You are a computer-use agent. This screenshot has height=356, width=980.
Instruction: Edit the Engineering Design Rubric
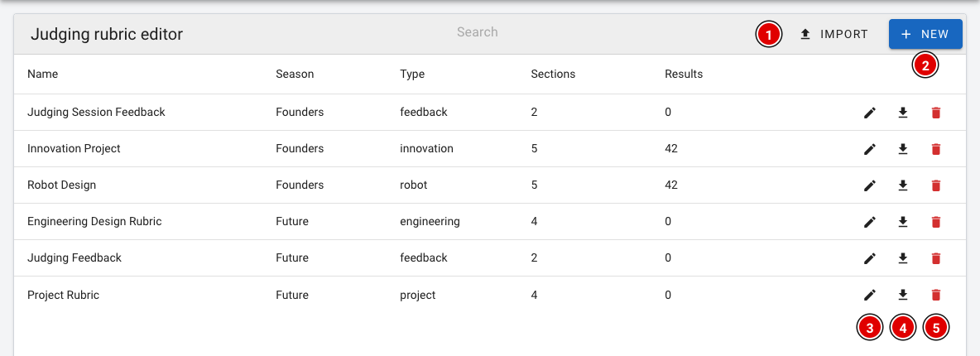point(870,222)
